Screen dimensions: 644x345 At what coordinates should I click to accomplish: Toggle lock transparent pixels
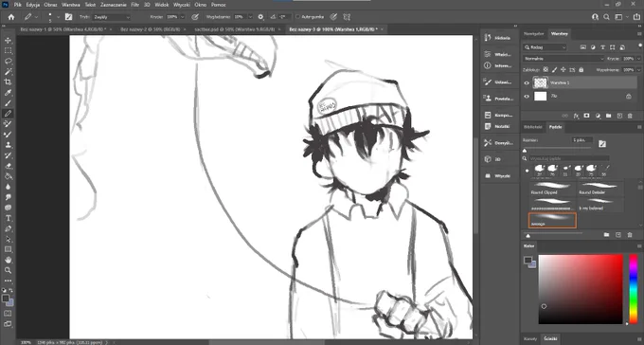(x=546, y=70)
